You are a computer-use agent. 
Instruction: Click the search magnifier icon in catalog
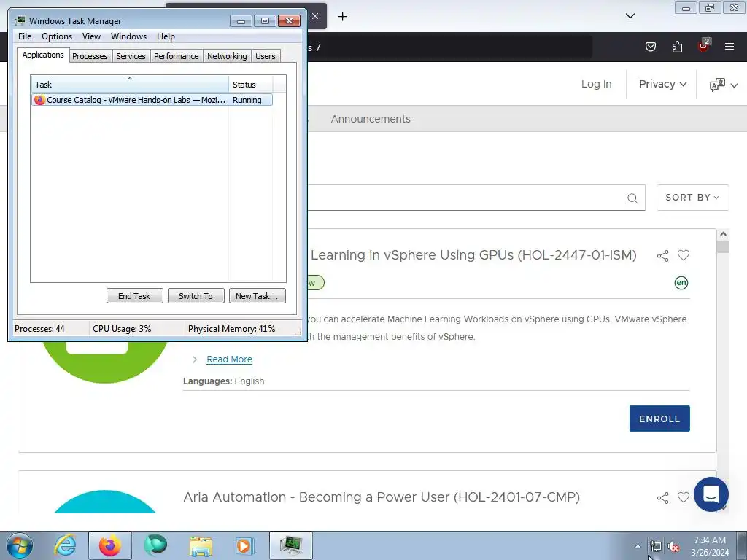tap(632, 198)
